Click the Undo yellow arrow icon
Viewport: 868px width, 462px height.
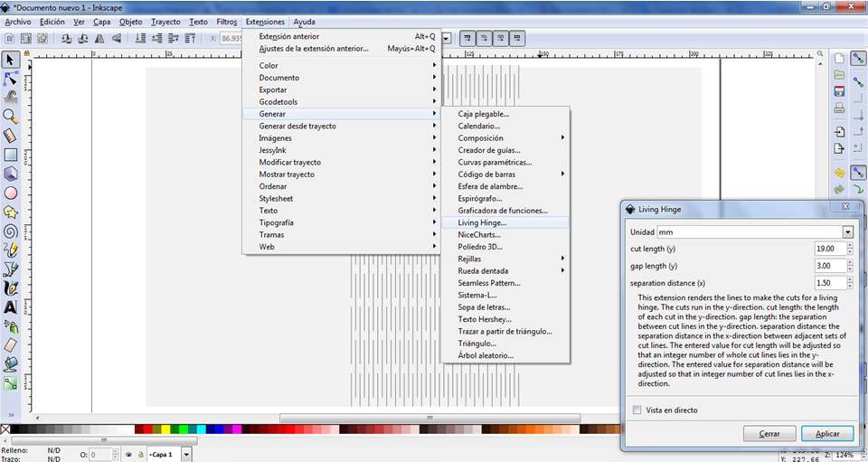tap(839, 173)
